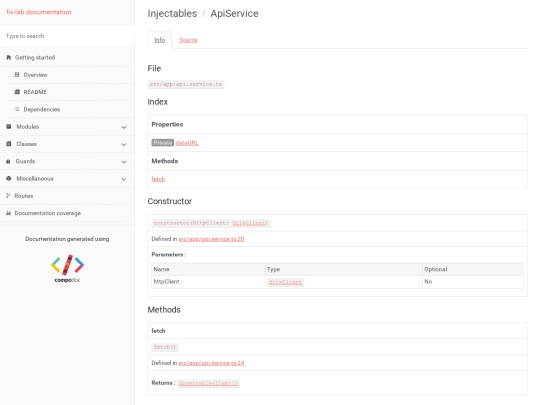Click the Private badge next to dataURL
Viewport: 540px width, 405px height.
pyautogui.click(x=163, y=143)
